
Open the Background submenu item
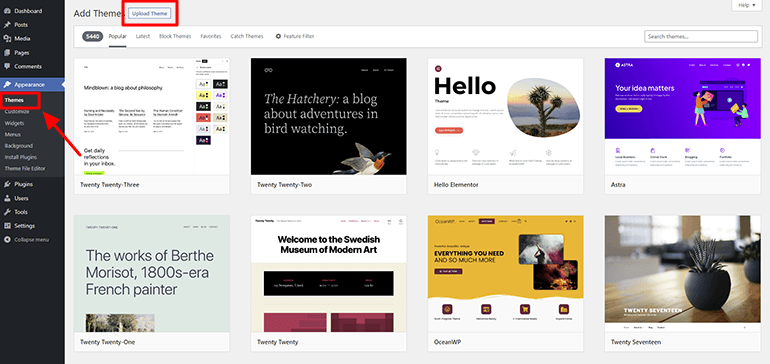tap(19, 146)
